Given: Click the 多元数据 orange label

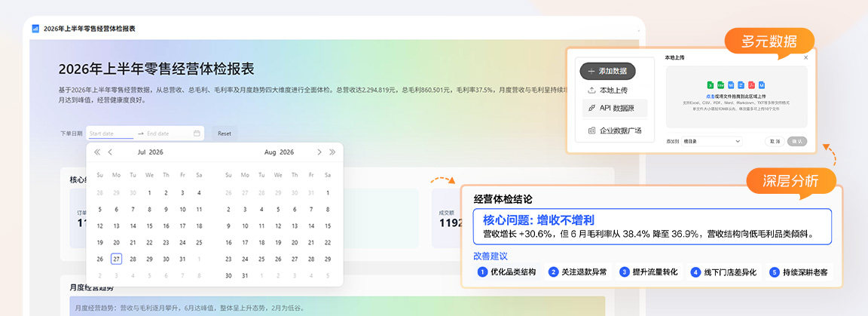Looking at the screenshot, I should coord(769,41).
